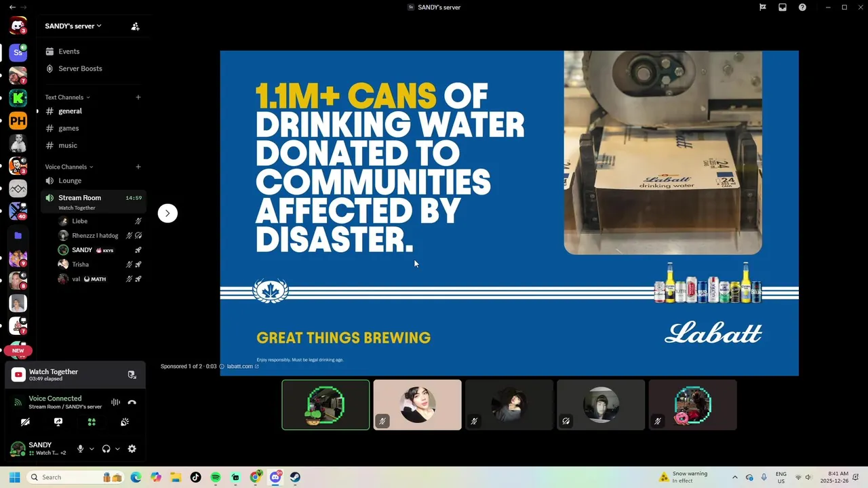
Task: Go back with the top-left back arrow
Action: (12, 7)
